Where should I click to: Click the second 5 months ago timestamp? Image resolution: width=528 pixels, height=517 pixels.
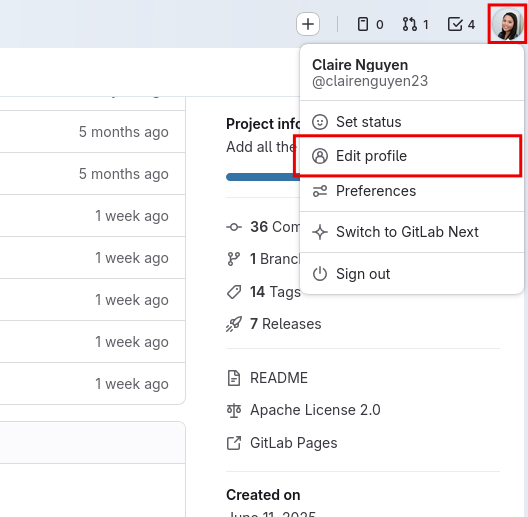point(124,174)
